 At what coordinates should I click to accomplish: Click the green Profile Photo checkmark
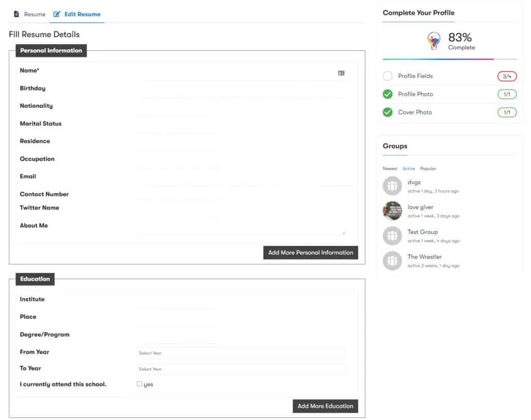tap(387, 94)
